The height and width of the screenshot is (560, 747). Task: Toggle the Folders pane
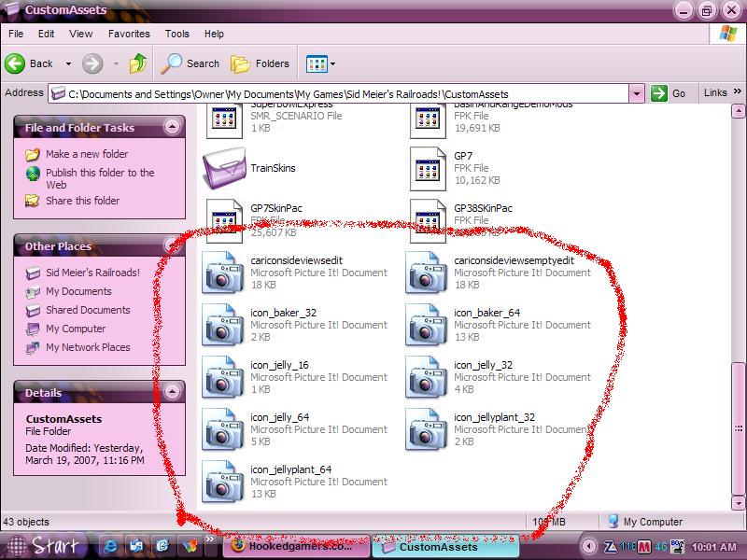coord(261,63)
